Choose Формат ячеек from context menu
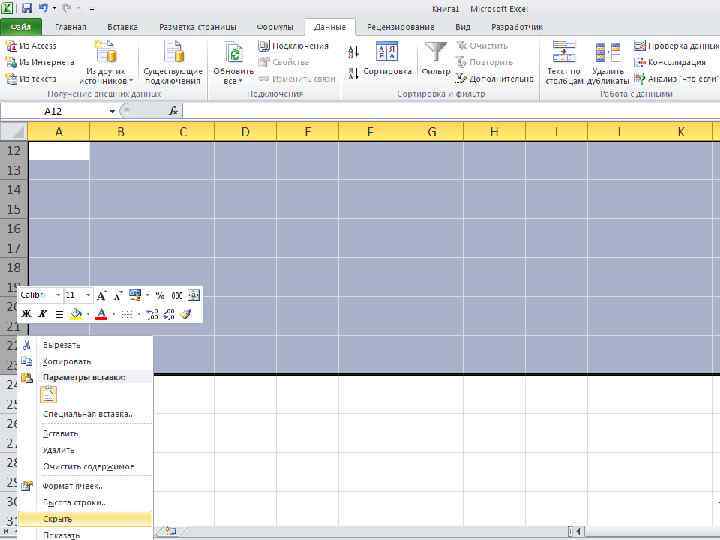 click(x=85, y=485)
